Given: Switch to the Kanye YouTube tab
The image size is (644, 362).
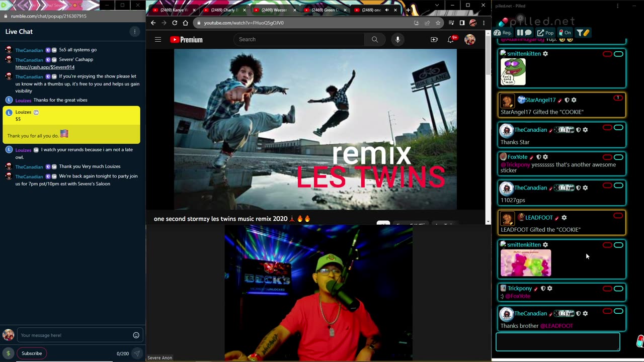Looking at the screenshot, I should coord(174,10).
